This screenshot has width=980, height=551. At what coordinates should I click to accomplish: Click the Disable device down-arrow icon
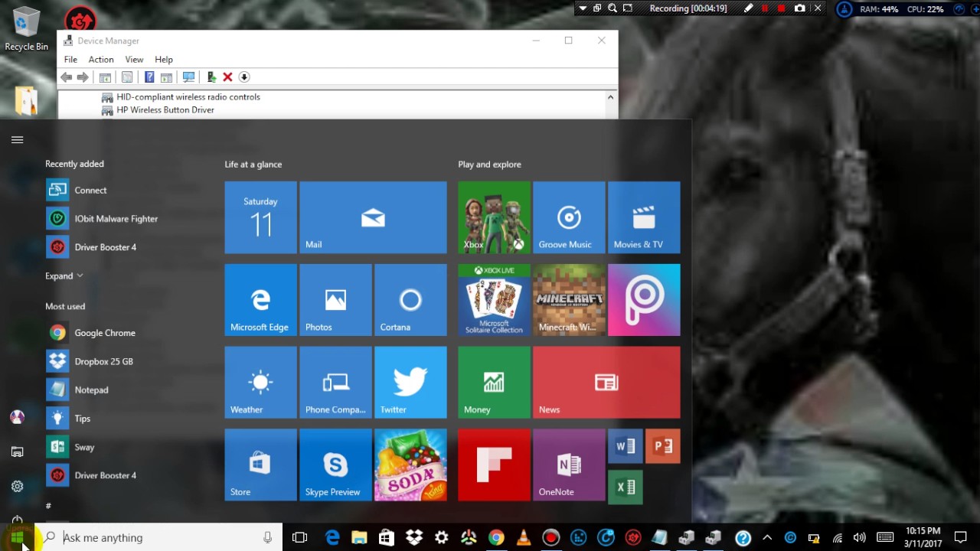(244, 77)
